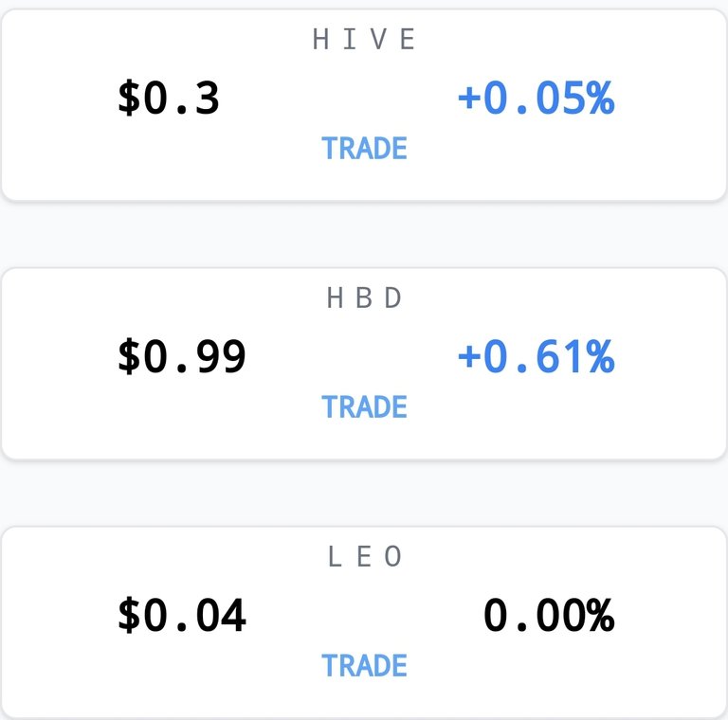Click the $0.3 HIVE price
This screenshot has width=728, height=720.
[x=169, y=98]
